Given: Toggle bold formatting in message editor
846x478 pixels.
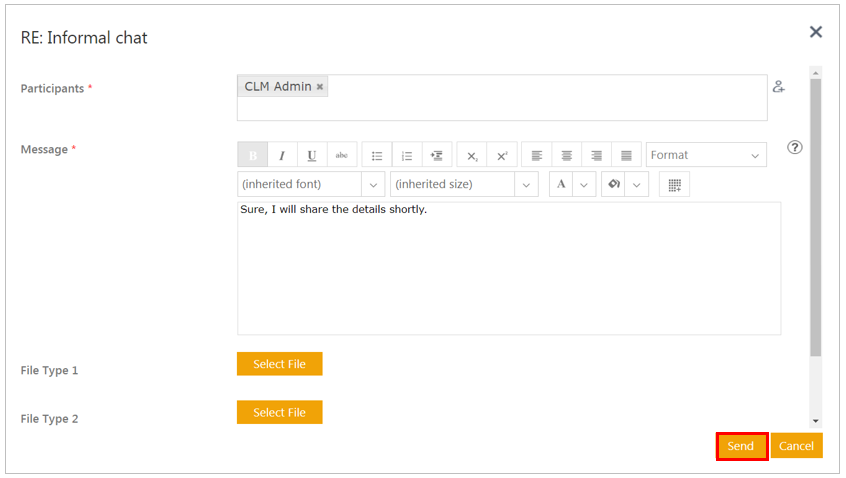Looking at the screenshot, I should pyautogui.click(x=252, y=155).
